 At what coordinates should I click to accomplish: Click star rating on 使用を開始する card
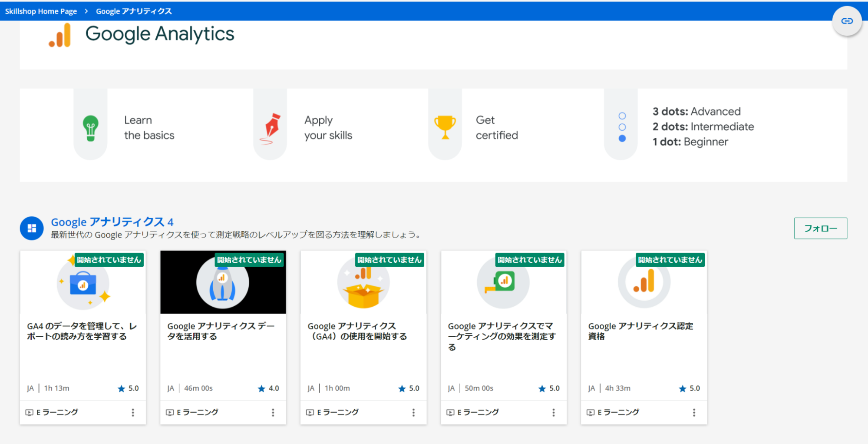[409, 388]
